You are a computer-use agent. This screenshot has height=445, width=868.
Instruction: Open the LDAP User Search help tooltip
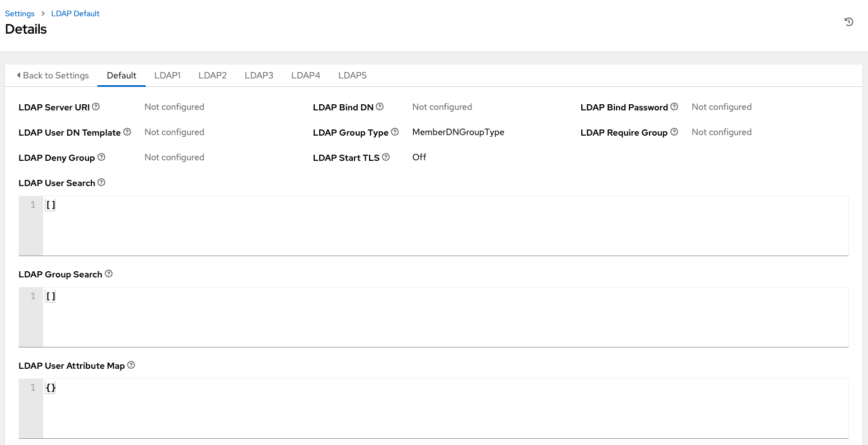(x=101, y=182)
